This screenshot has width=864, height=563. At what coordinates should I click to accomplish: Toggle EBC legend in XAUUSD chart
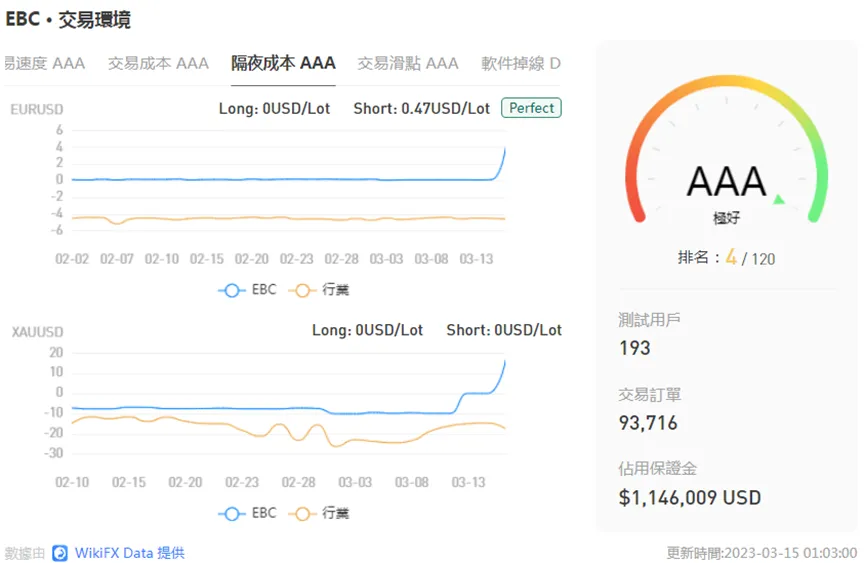point(247,513)
